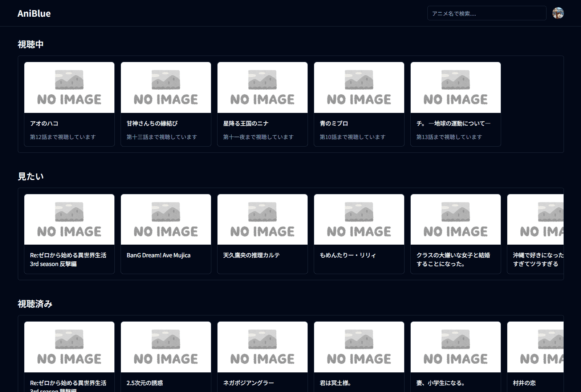Open 天久鷹央の推理カルテ card image

pyautogui.click(x=263, y=220)
